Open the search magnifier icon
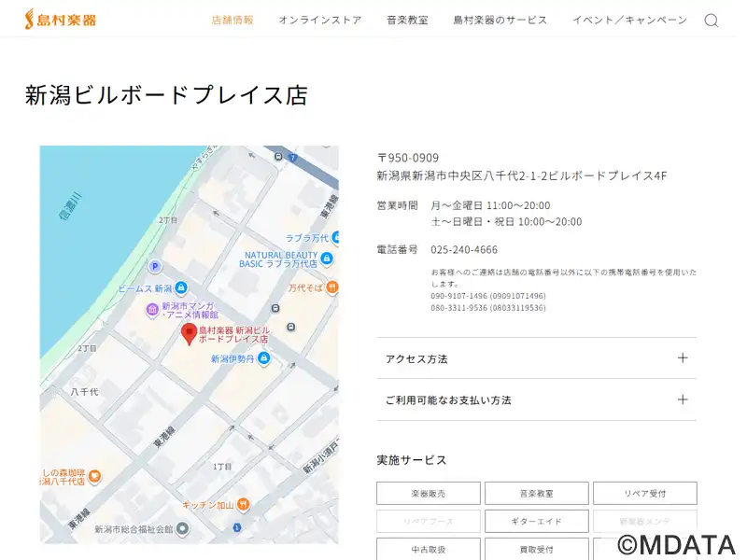 [x=712, y=21]
